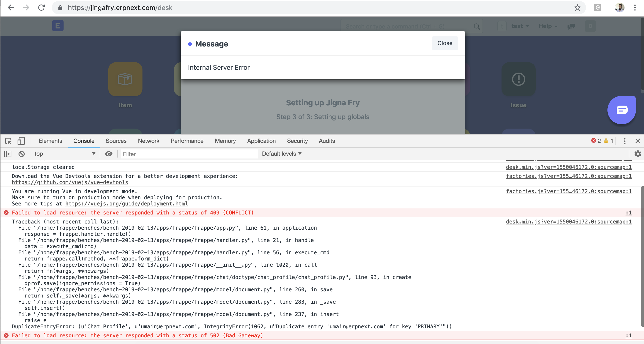View site security padlock info
Viewport: 644px width, 344px height.
[60, 8]
